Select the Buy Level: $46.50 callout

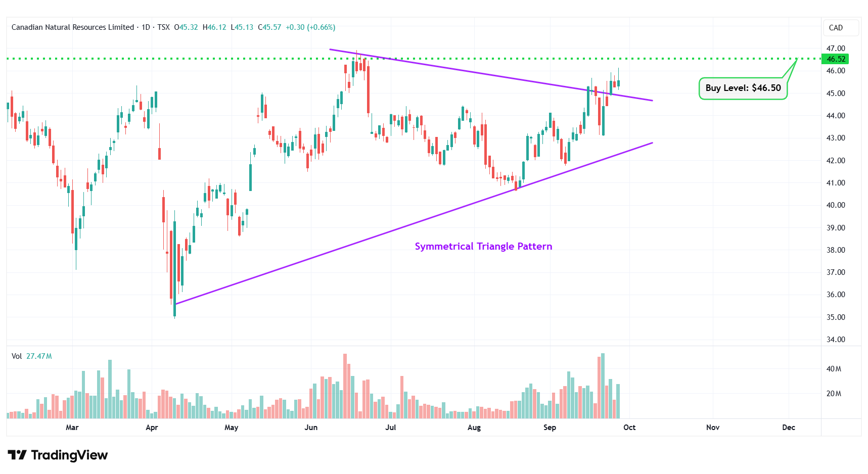click(x=743, y=88)
